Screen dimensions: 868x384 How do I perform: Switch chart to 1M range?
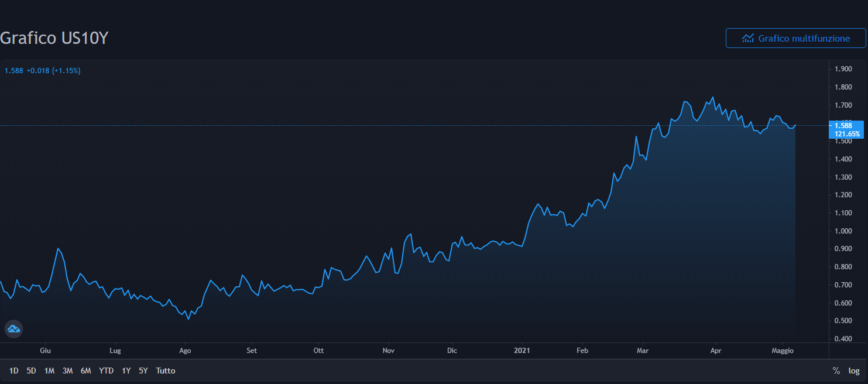49,371
